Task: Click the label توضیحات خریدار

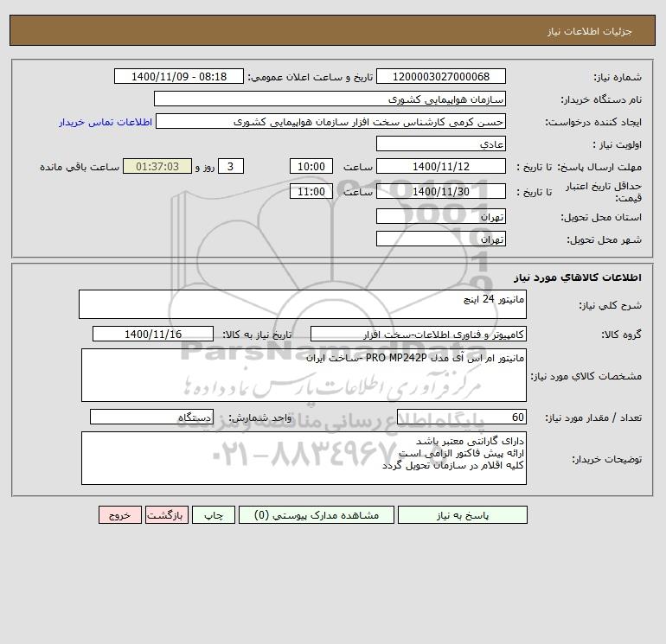Action: tap(606, 459)
